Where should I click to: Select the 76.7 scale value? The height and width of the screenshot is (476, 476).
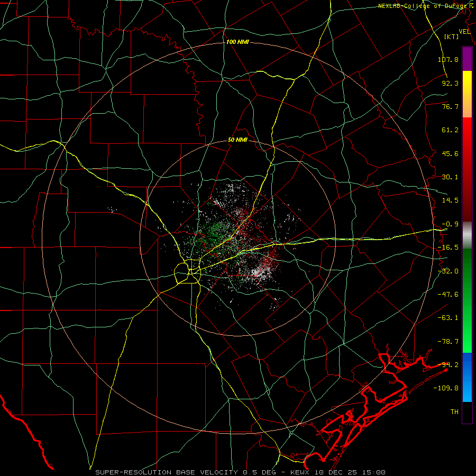click(450, 106)
